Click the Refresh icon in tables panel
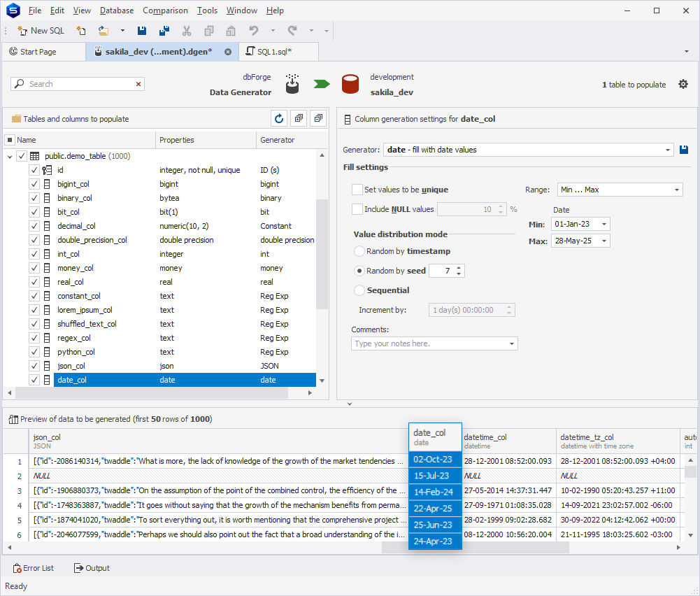This screenshot has width=700, height=596. click(279, 119)
